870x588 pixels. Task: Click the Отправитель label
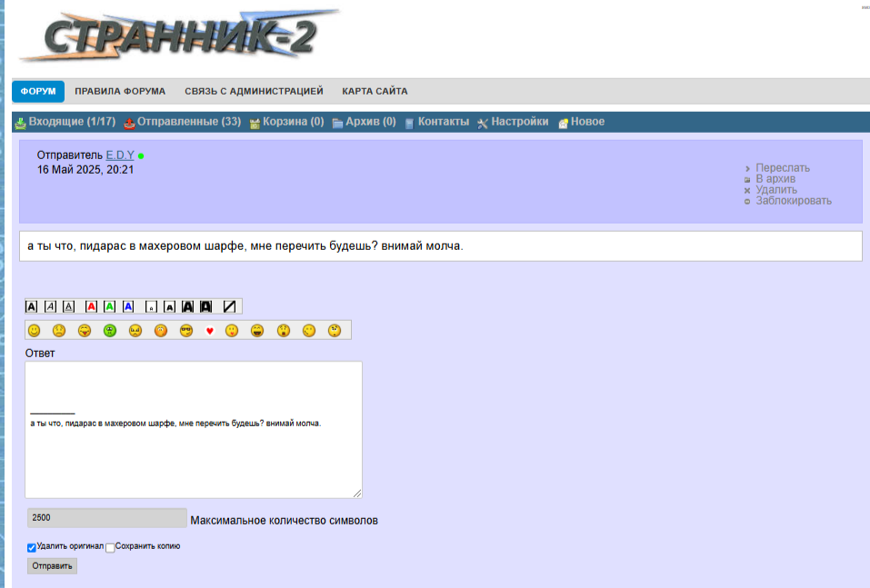(70, 155)
